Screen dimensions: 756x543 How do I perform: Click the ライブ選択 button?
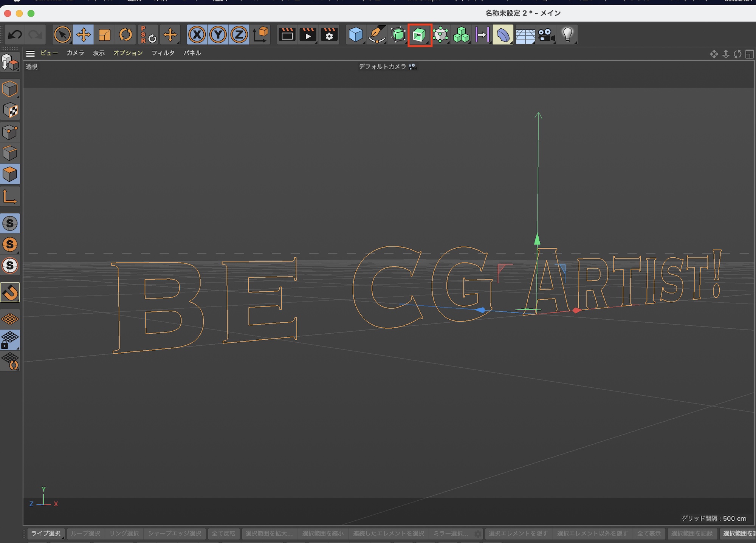click(x=46, y=533)
